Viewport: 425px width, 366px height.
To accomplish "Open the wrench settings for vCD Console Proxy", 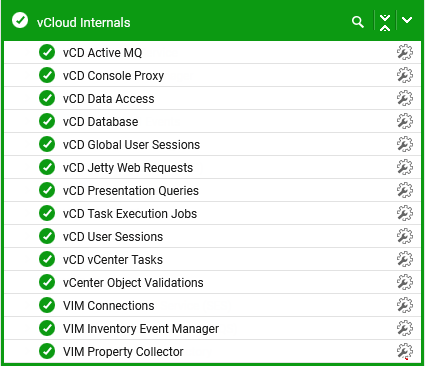I will pos(405,75).
